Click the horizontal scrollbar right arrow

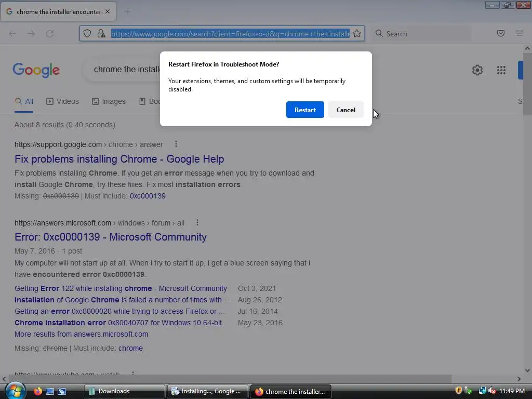(x=519, y=379)
